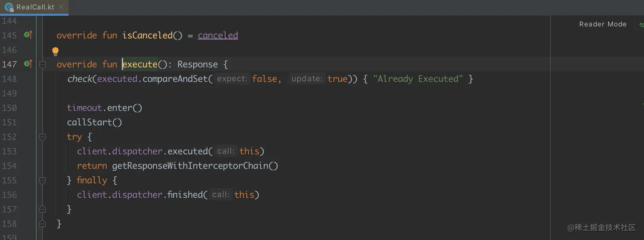Click the underlined canceled reference
Viewport: 644px width, 240px height.
(x=218, y=35)
